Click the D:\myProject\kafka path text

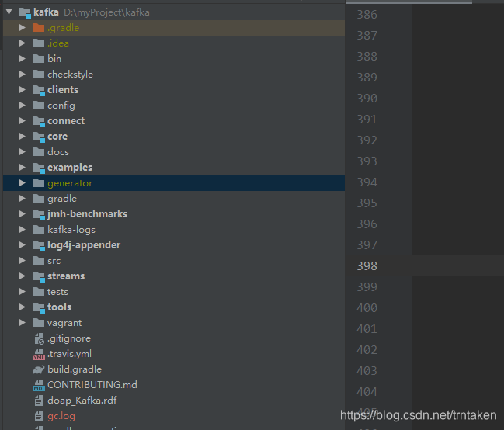pyautogui.click(x=106, y=12)
